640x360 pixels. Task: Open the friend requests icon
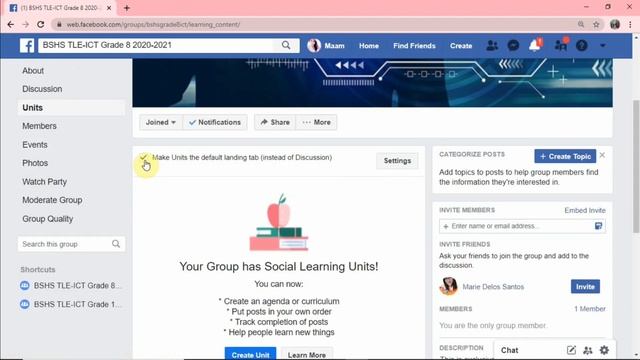click(x=492, y=45)
